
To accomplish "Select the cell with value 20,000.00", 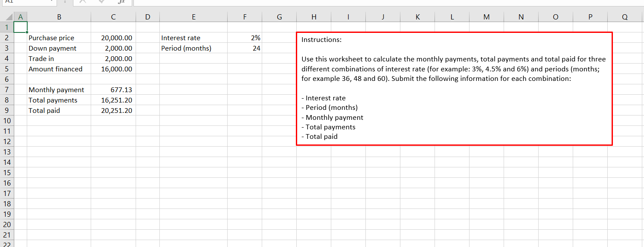I will click(x=113, y=38).
